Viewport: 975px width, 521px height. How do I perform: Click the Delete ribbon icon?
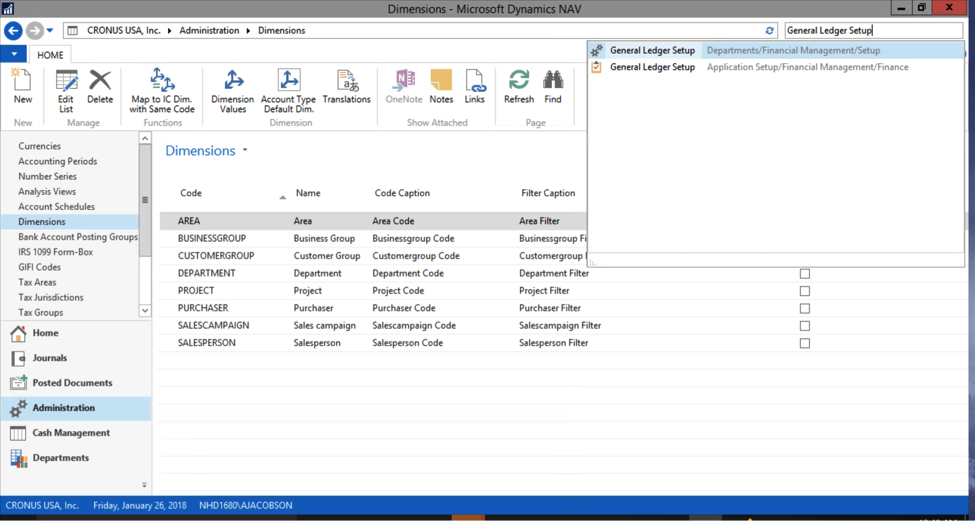tap(100, 86)
